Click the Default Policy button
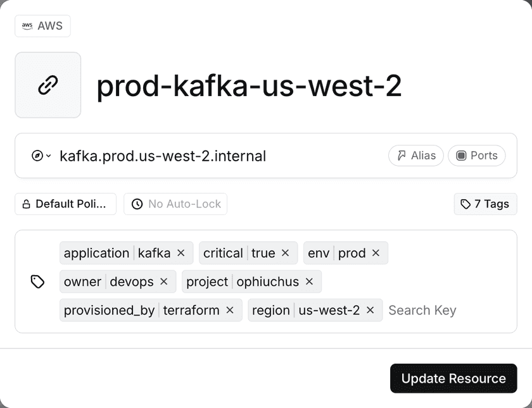 (65, 204)
